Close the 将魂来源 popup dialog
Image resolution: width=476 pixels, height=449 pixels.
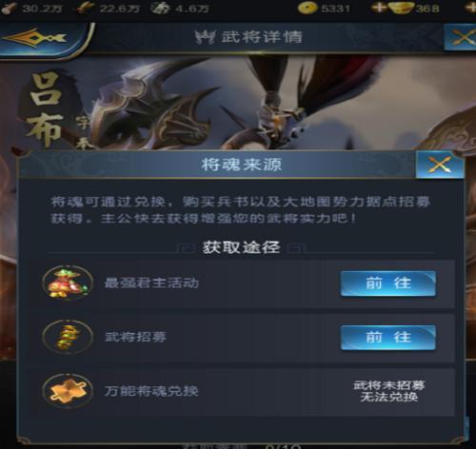[440, 165]
